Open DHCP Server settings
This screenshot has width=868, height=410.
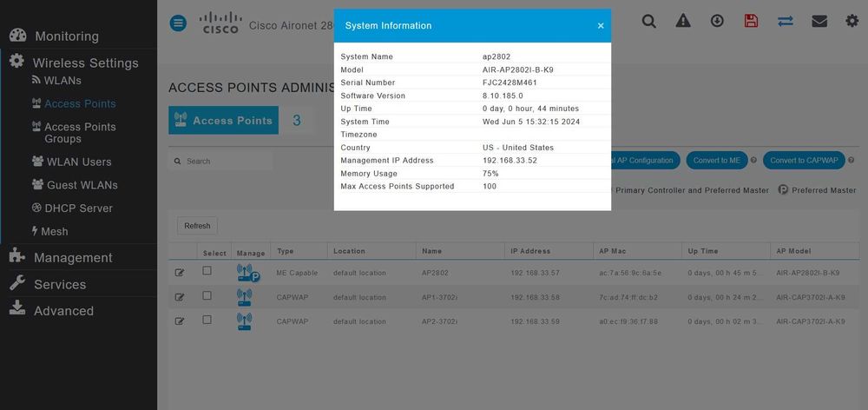[78, 208]
